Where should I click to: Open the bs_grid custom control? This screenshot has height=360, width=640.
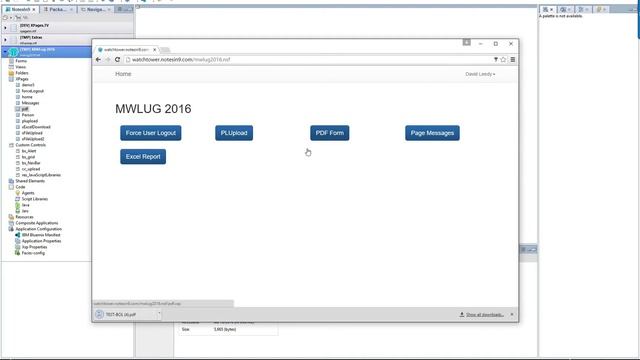[x=28, y=157]
